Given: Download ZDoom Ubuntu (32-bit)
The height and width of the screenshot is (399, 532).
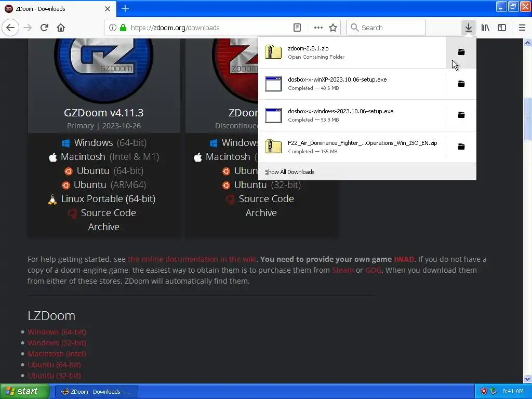Looking at the screenshot, I should (261, 185).
